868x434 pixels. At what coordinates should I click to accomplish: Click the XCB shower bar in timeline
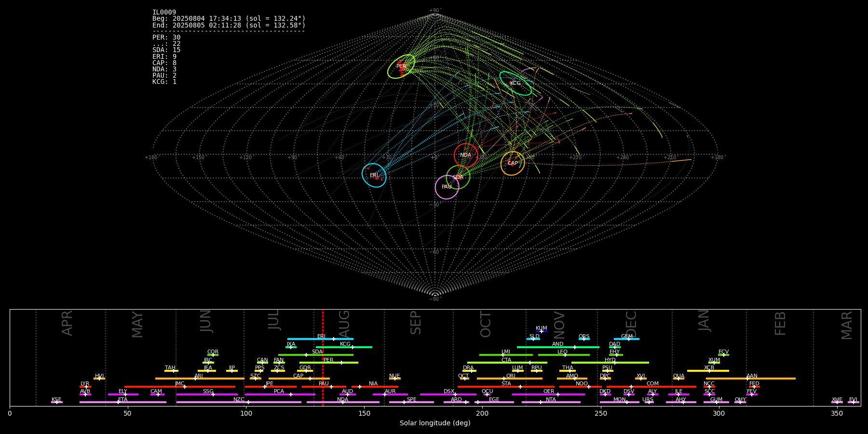(708, 371)
